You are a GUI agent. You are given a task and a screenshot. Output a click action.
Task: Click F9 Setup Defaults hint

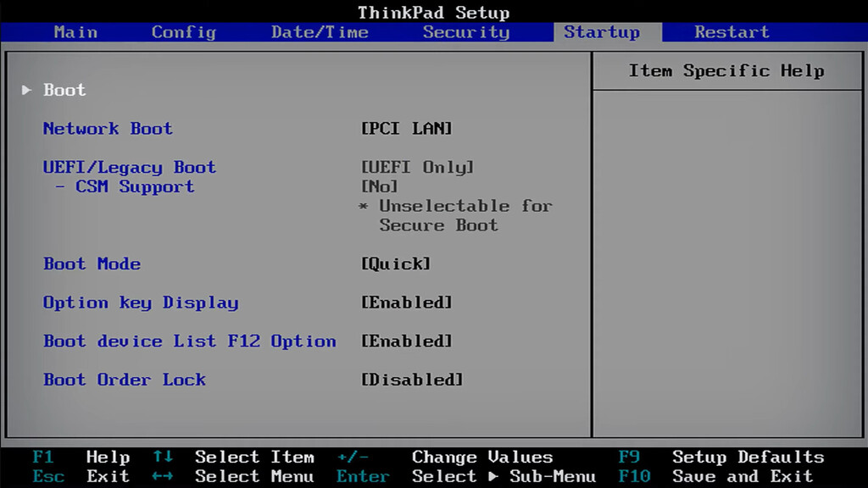click(x=721, y=457)
